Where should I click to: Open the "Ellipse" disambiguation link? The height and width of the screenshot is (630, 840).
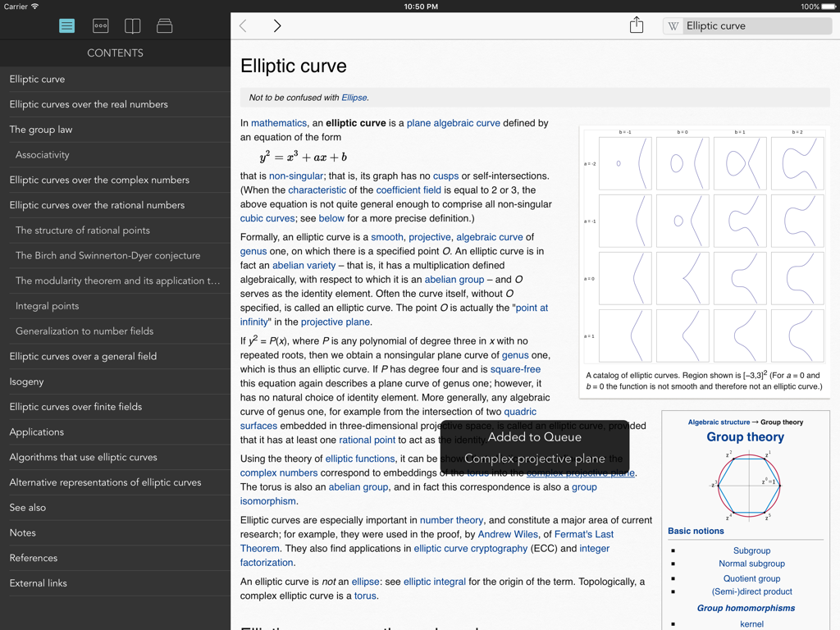(354, 97)
